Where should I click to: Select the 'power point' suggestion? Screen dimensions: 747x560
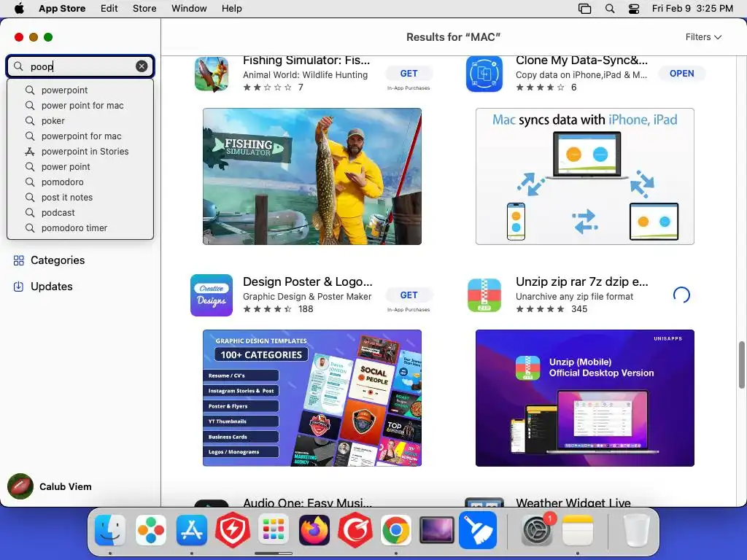(x=80, y=167)
